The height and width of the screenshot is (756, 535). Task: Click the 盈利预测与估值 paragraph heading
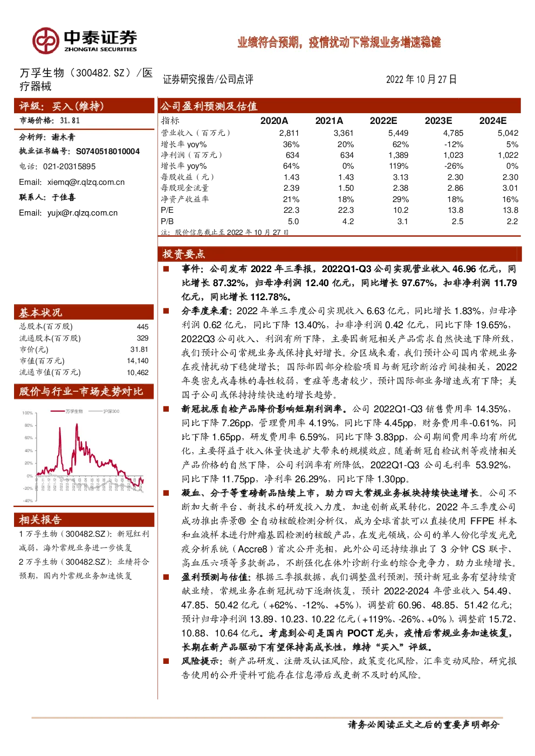coord(216,577)
